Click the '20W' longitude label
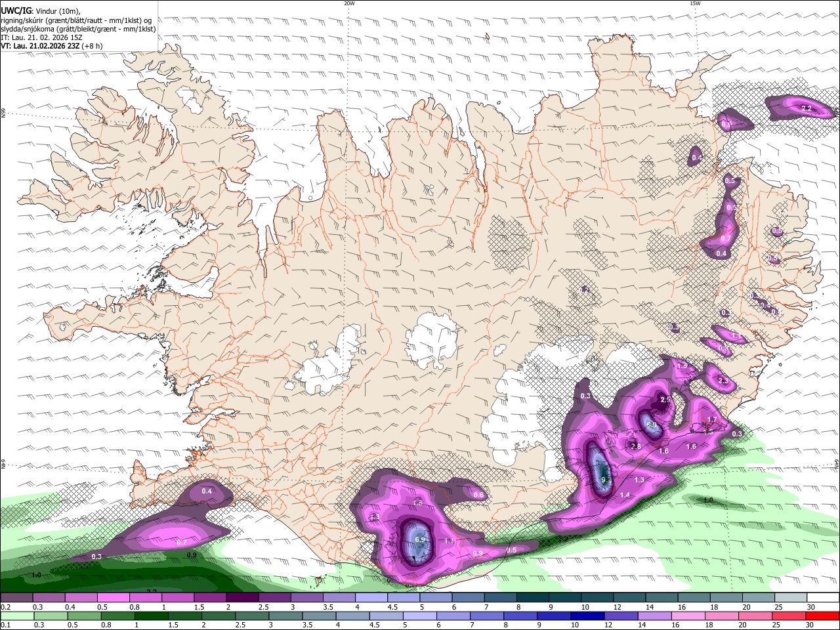This screenshot has width=840, height=630. click(x=349, y=3)
